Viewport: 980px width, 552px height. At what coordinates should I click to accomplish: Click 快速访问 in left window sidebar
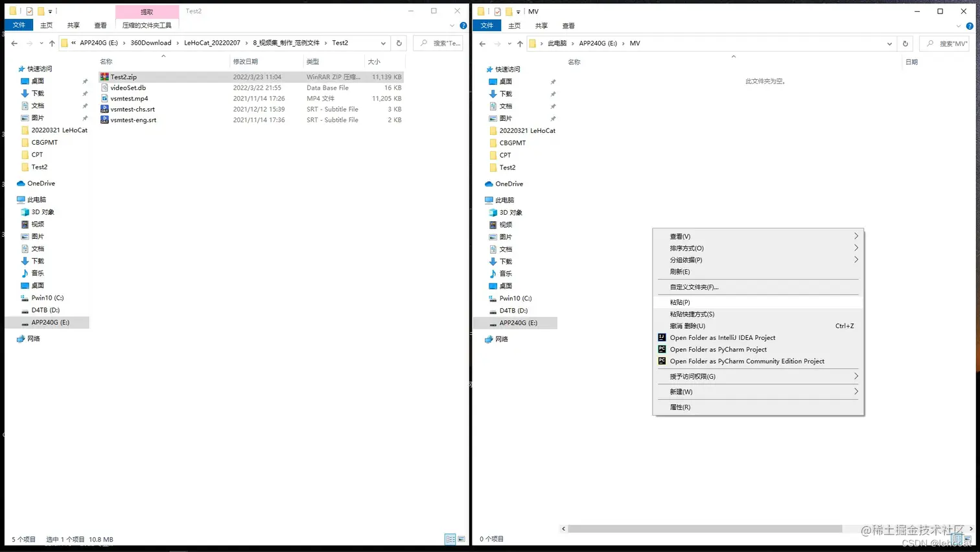40,69
